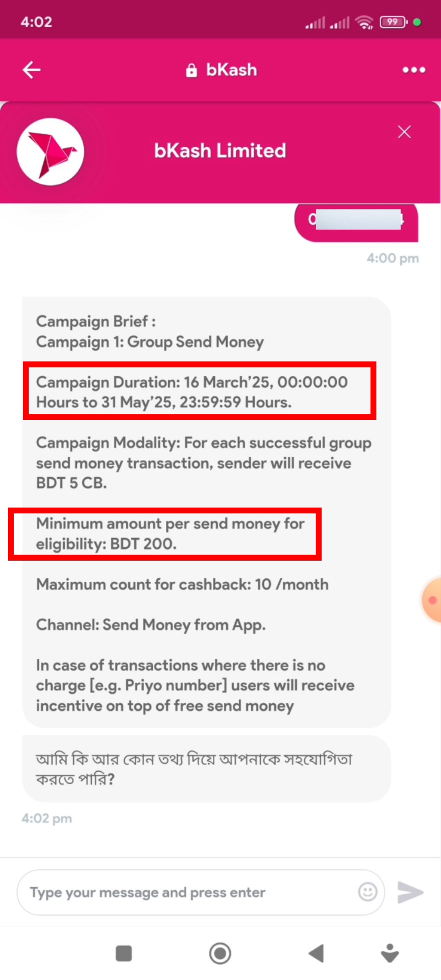Tap the minimum amount BDT 200 text
This screenshot has width=441, height=980.
click(170, 534)
